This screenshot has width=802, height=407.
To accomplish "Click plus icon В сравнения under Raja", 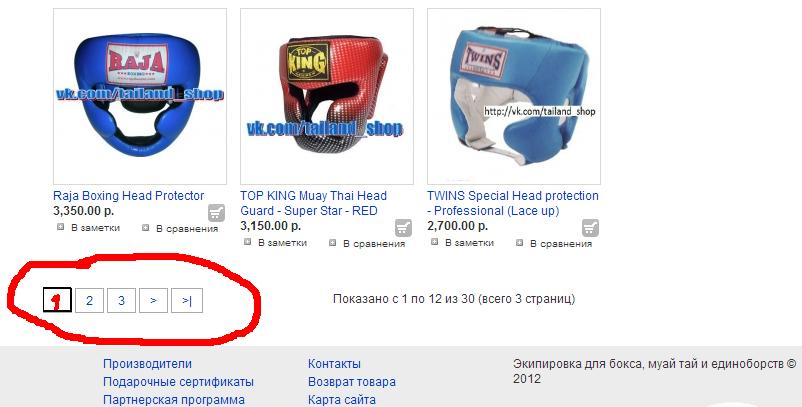I will tap(146, 228).
